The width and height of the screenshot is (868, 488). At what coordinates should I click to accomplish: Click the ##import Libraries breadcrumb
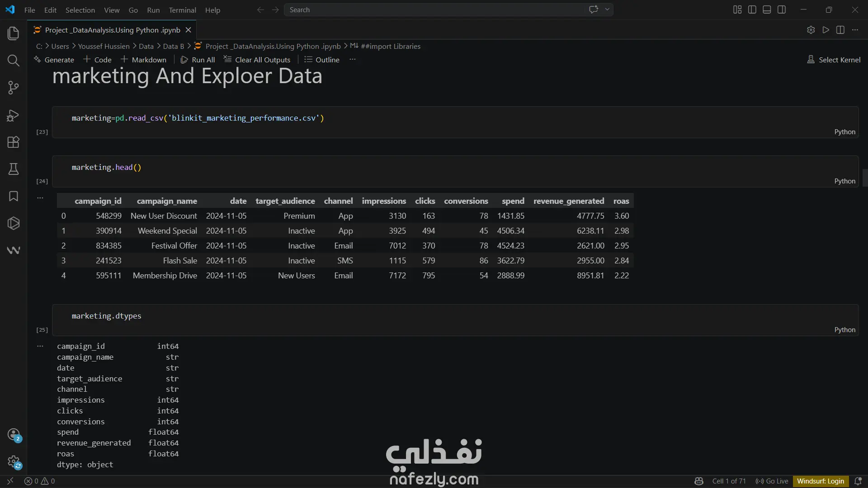tap(385, 46)
